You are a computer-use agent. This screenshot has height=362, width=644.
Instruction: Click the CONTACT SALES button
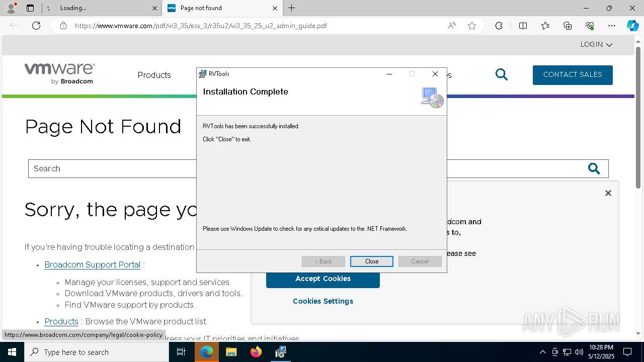tap(573, 75)
